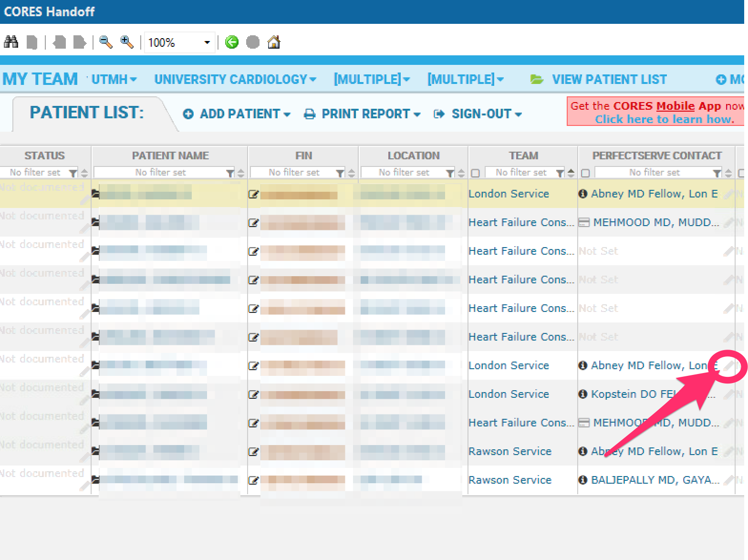Click pencil edit icon on circled Abney row
This screenshot has width=748, height=560.
[x=728, y=366]
